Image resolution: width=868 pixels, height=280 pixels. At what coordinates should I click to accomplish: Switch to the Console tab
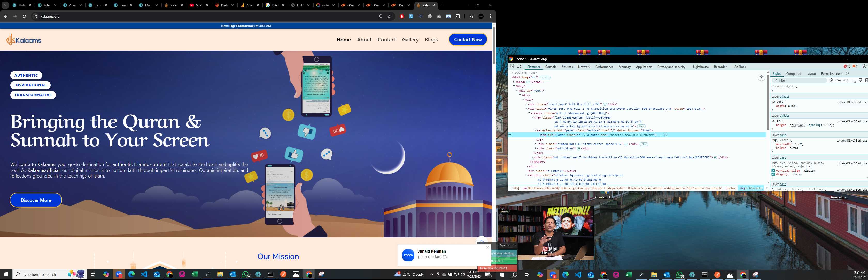click(x=551, y=67)
